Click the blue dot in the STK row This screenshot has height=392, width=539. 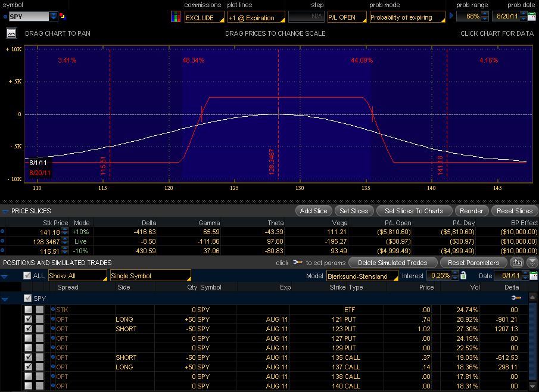[x=53, y=309]
